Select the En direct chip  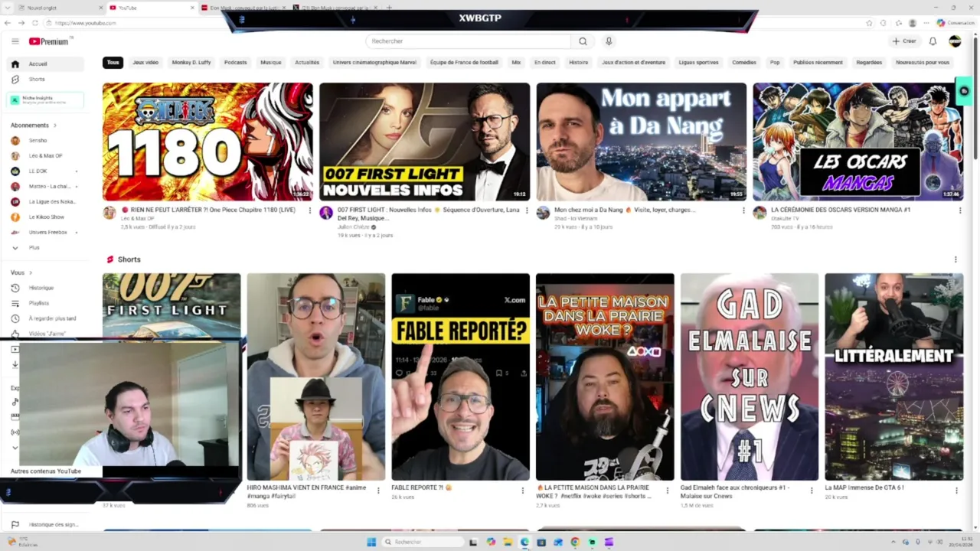point(545,63)
